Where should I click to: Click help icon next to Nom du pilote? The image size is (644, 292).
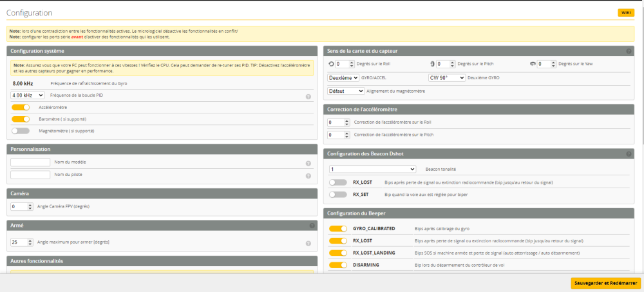pyautogui.click(x=308, y=175)
